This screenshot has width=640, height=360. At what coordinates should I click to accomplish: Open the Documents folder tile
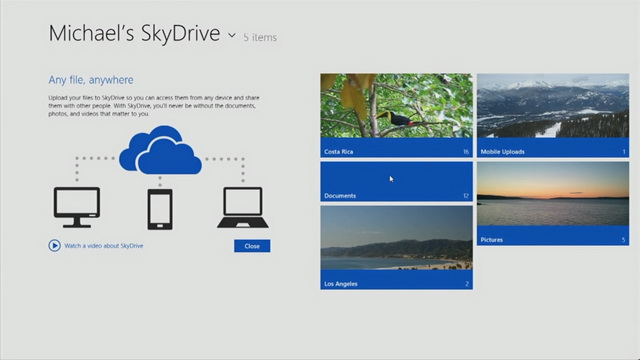pyautogui.click(x=396, y=182)
